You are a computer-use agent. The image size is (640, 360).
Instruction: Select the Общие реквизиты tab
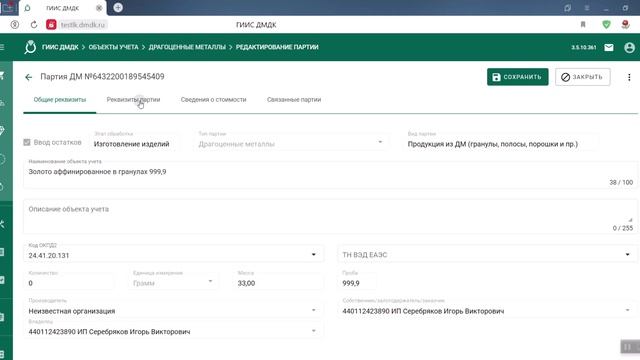pos(60,100)
